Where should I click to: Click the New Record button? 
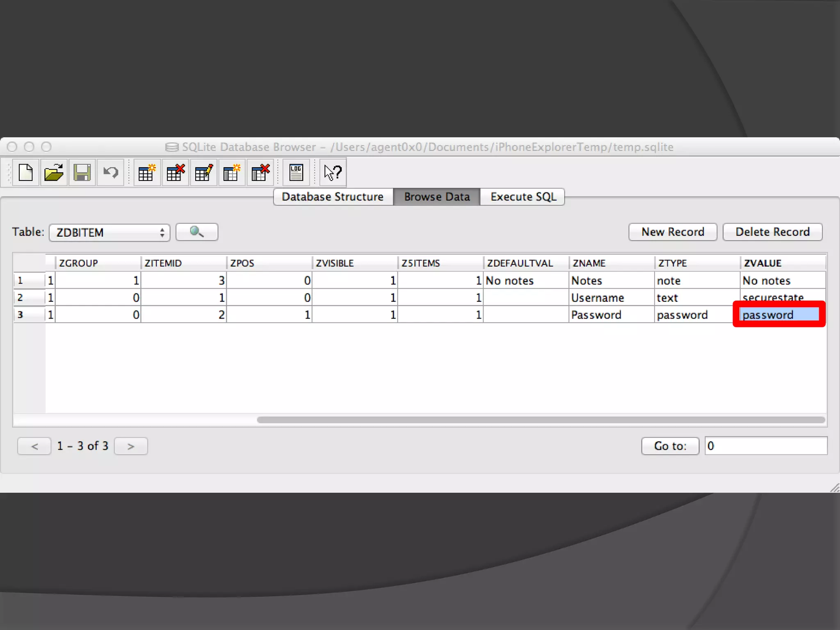[x=672, y=232]
